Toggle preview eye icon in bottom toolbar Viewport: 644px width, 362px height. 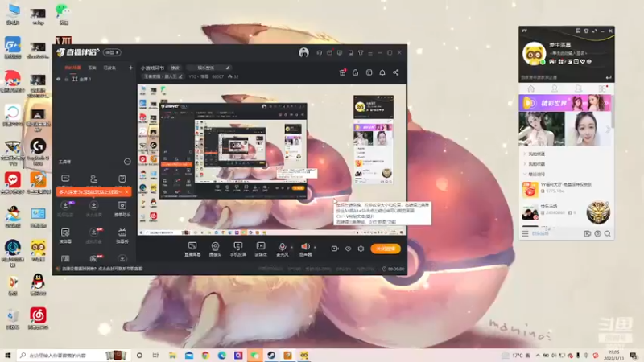point(348,249)
